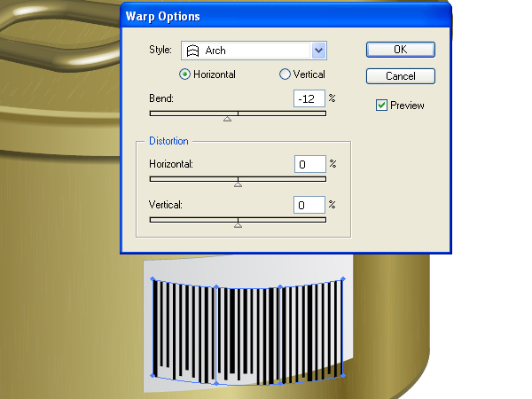Viewport: 532px width, 399px height.
Task: Click the Warp Options title bar
Action: [286, 16]
